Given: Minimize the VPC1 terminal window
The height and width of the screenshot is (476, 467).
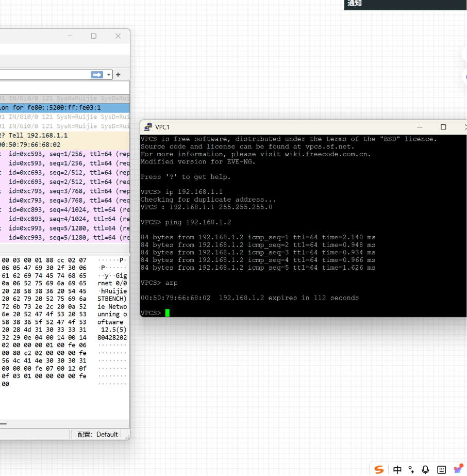Looking at the screenshot, I should 420,127.
